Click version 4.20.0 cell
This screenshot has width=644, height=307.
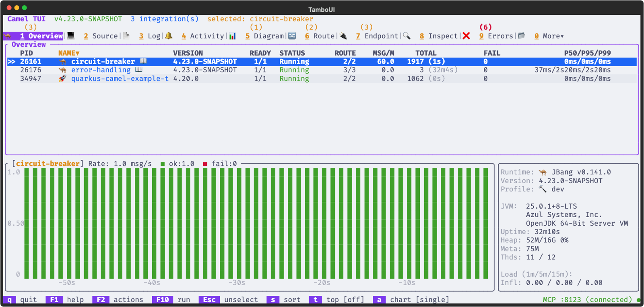coord(186,79)
